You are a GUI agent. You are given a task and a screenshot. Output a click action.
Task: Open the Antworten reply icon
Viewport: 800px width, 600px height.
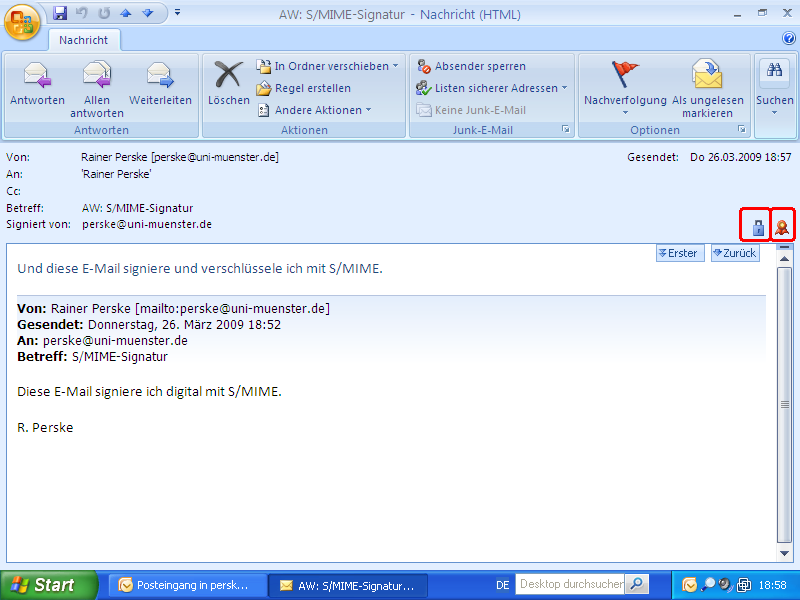pyautogui.click(x=37, y=80)
